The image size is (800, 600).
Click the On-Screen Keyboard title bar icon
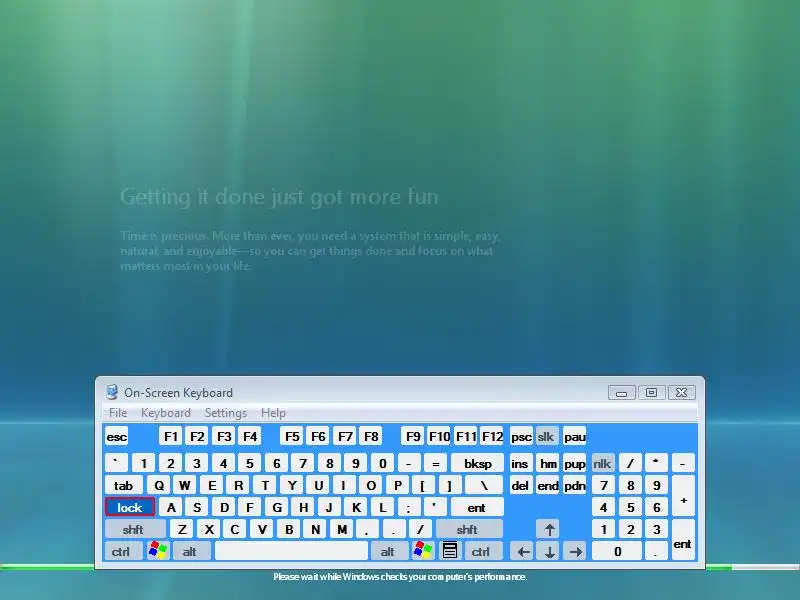112,392
